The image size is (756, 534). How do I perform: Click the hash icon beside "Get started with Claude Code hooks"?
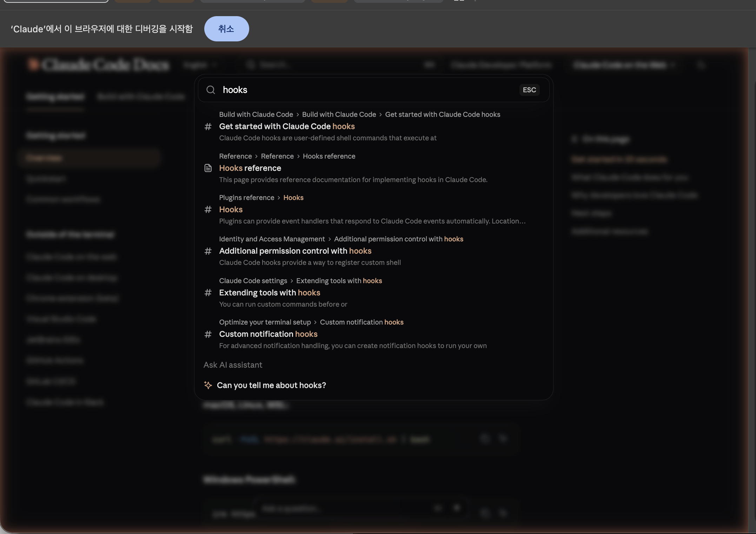click(x=208, y=126)
